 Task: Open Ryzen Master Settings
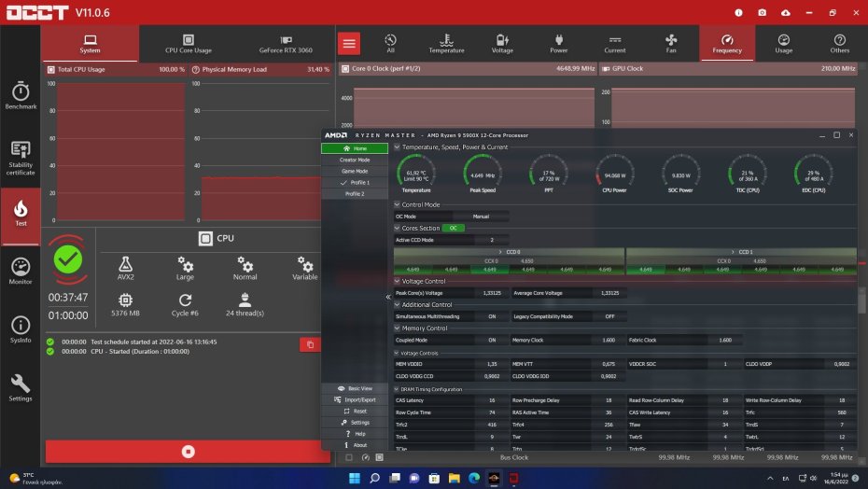(355, 423)
